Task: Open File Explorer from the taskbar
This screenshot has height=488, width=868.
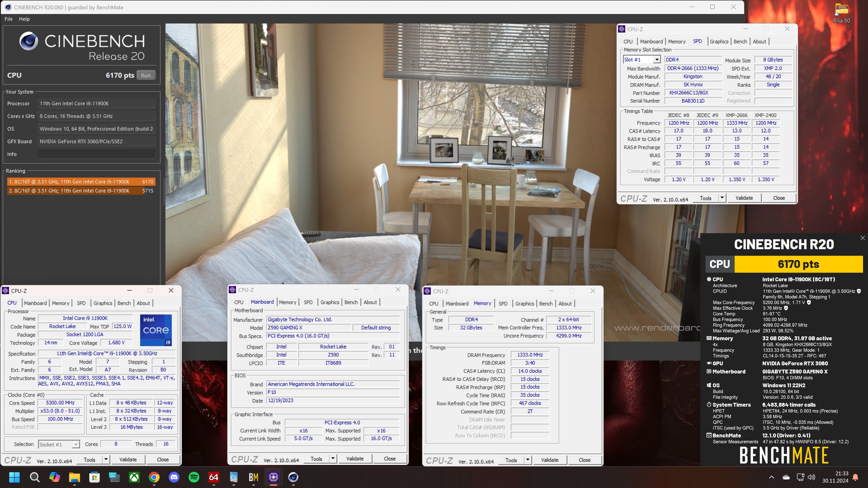Action: pos(74,477)
